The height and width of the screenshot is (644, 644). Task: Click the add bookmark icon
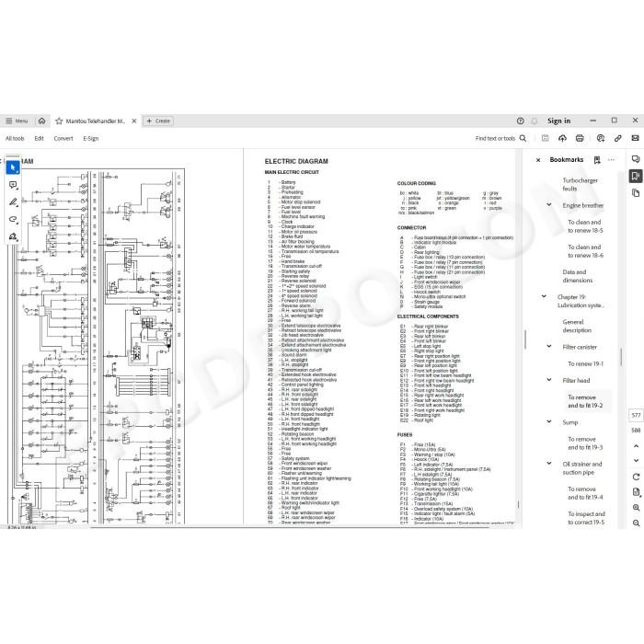tap(597, 160)
